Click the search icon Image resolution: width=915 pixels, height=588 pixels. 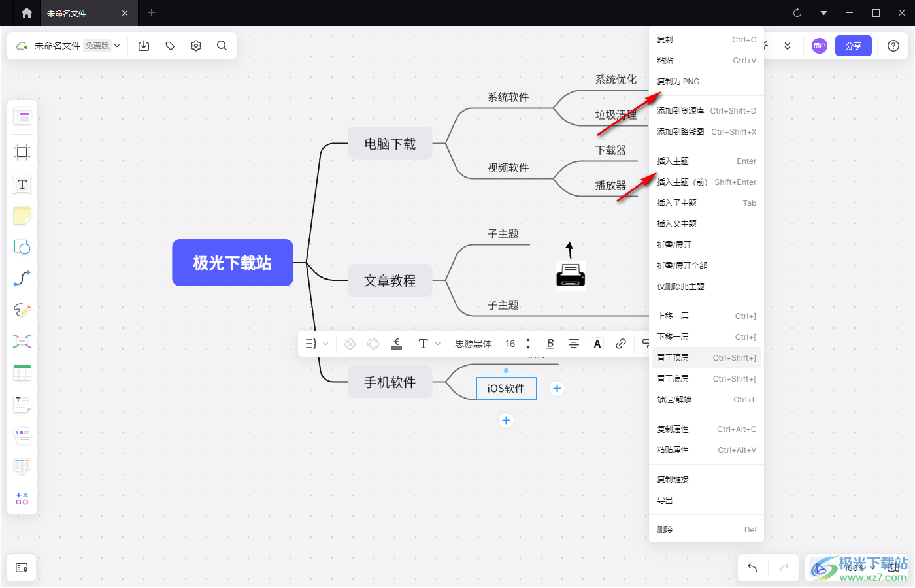[222, 46]
